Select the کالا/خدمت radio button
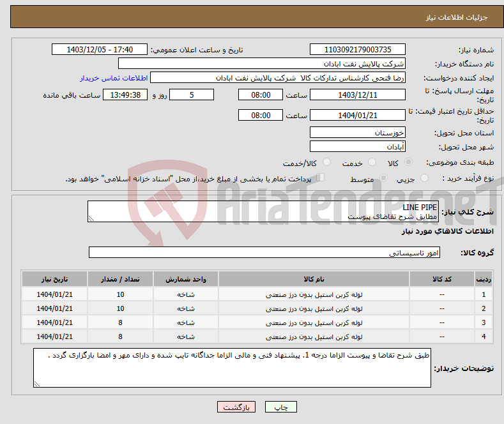504x424 pixels. 326,162
